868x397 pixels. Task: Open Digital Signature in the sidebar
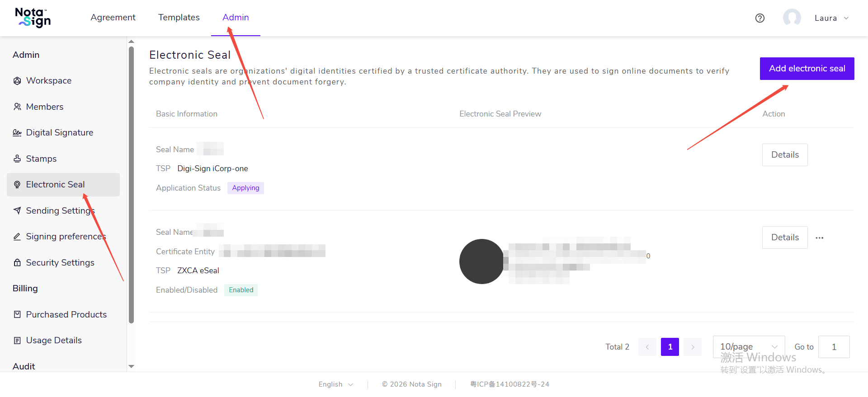(63, 133)
